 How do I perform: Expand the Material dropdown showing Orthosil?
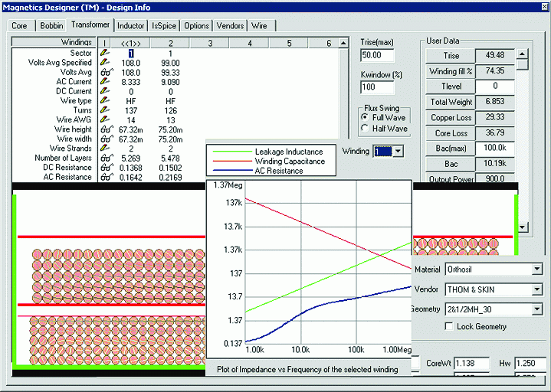point(536,269)
